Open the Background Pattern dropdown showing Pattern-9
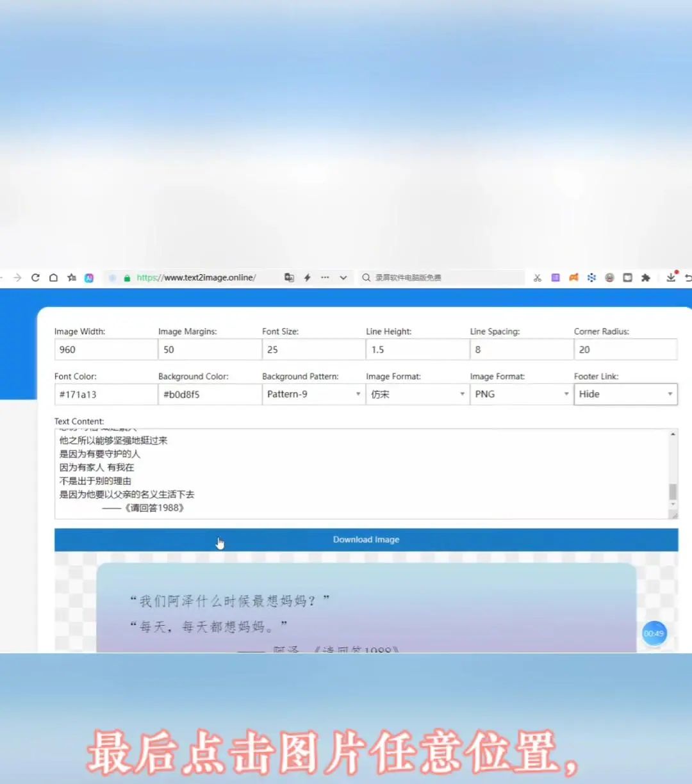The height and width of the screenshot is (784, 692). [x=313, y=394]
